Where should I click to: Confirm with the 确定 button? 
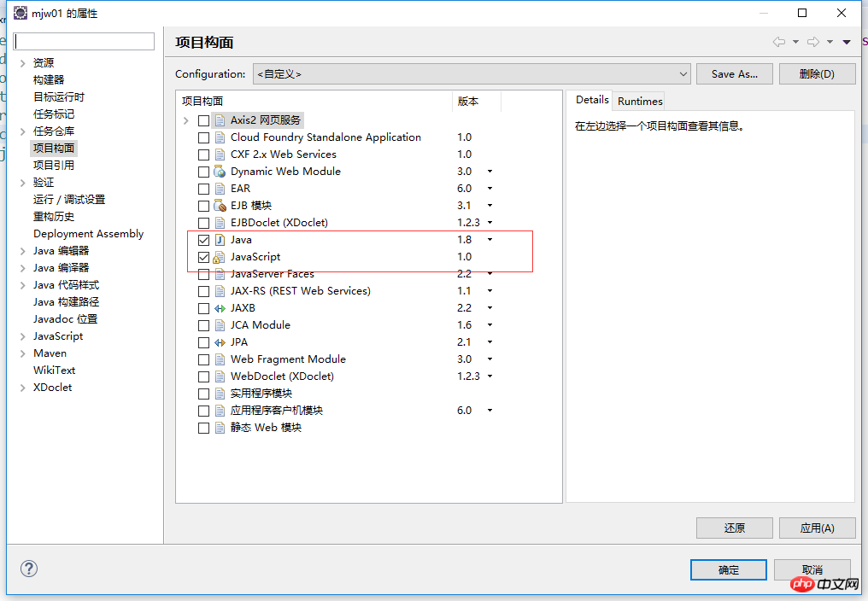[729, 570]
